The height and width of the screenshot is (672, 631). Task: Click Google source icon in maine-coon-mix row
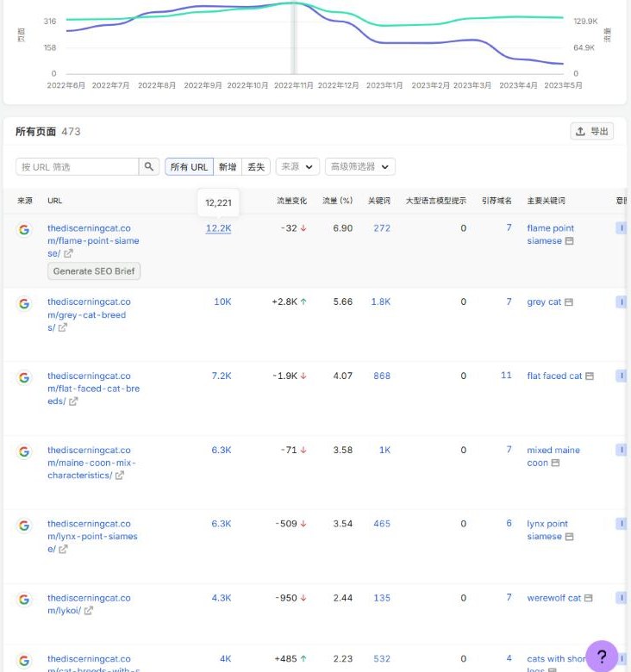24,451
